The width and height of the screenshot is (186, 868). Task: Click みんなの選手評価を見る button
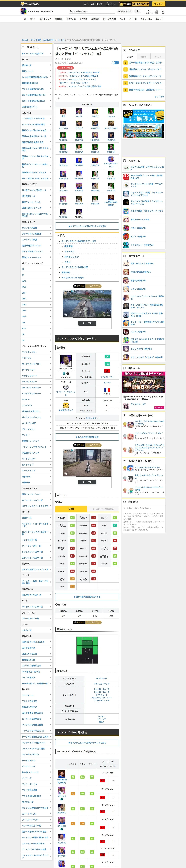(x=87, y=437)
